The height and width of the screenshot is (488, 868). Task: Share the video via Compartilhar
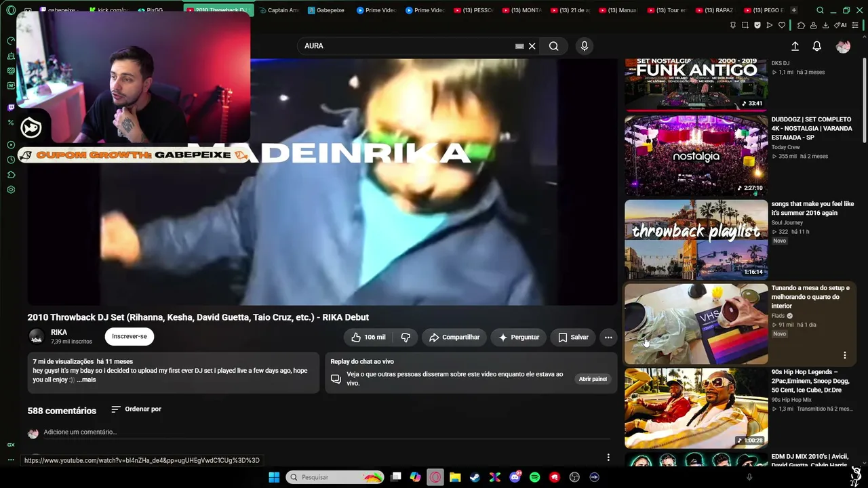[x=454, y=337]
